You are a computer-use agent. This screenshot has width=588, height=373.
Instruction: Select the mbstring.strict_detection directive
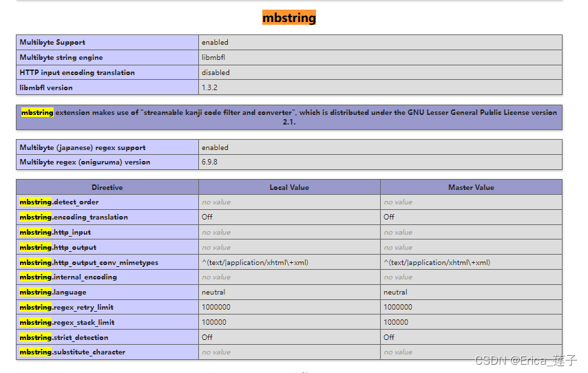[64, 337]
